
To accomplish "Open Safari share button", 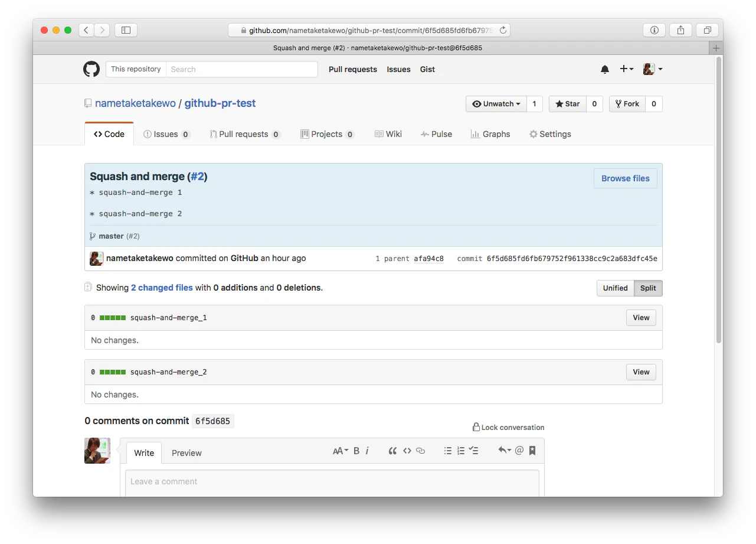I will click(680, 30).
